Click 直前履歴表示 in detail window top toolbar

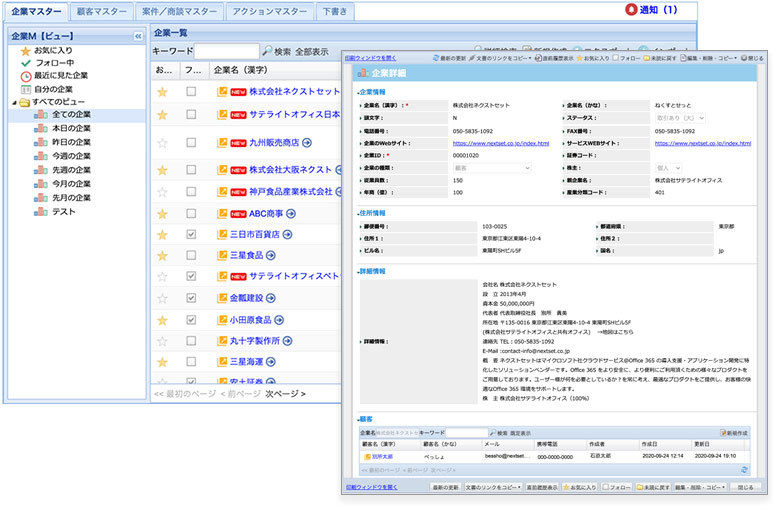554,58
